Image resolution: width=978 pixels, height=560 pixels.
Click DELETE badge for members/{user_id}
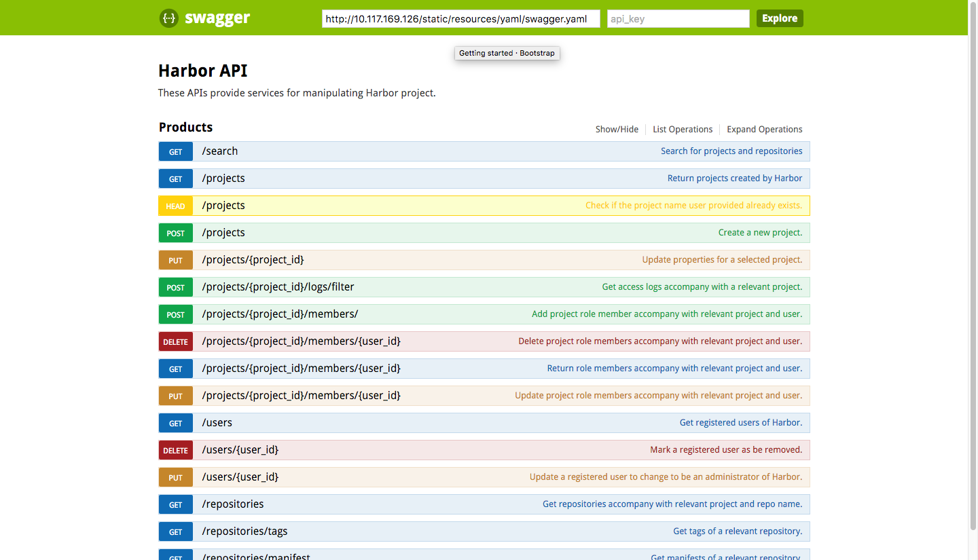(176, 341)
